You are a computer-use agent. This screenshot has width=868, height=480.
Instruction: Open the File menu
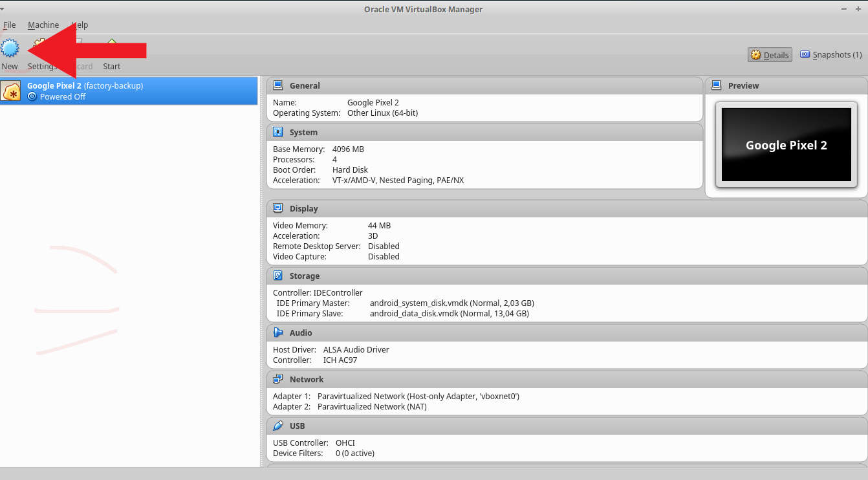point(10,25)
